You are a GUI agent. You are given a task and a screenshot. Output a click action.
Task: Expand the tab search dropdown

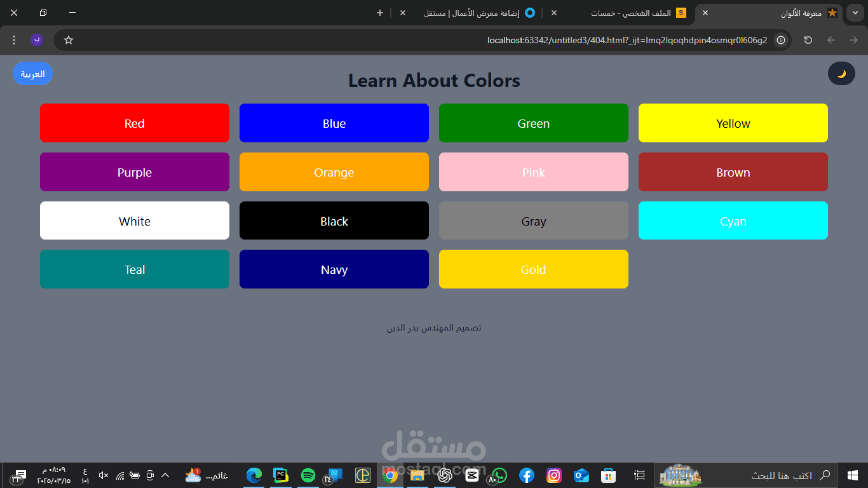(x=855, y=13)
